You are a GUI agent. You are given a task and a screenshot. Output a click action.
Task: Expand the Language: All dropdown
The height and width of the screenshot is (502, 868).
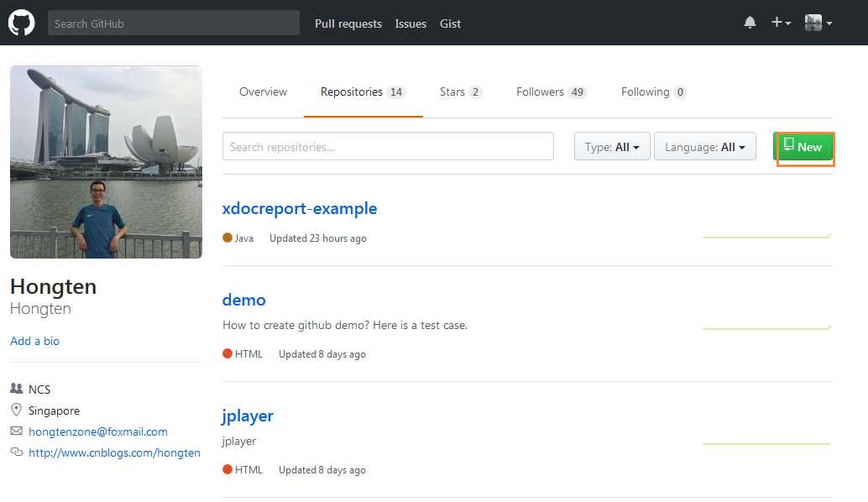[704, 147]
